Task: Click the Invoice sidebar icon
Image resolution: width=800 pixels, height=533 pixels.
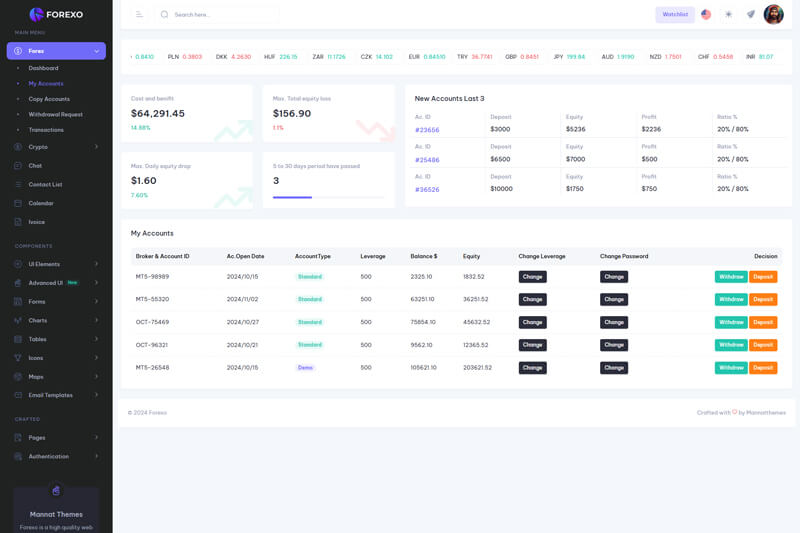Action: click(18, 222)
